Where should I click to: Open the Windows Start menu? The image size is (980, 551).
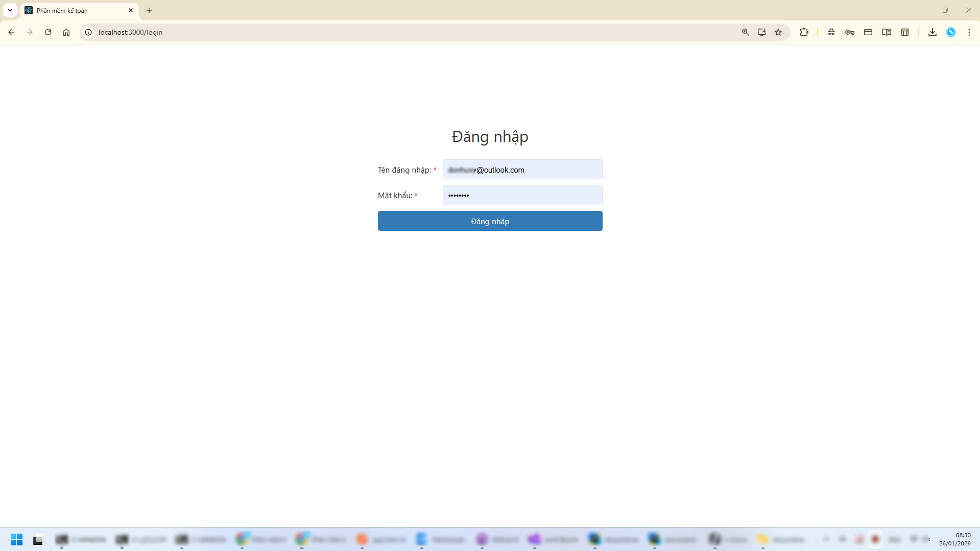click(16, 539)
